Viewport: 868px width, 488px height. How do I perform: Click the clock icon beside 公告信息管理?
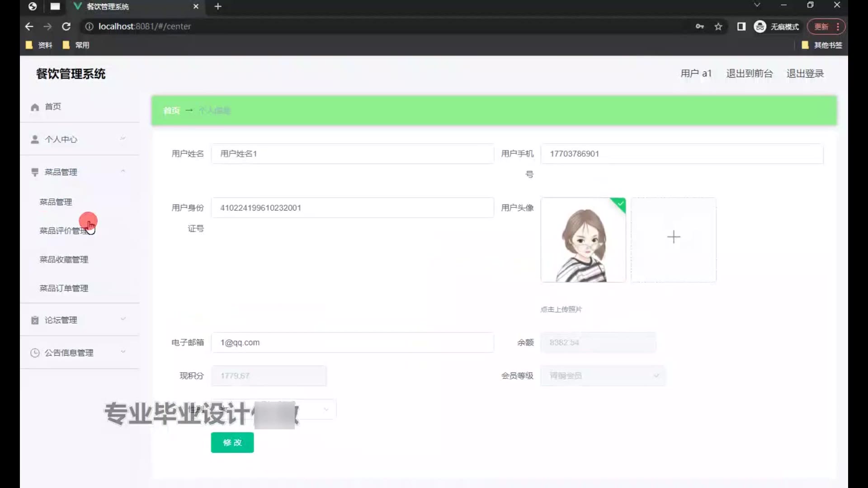tap(35, 353)
